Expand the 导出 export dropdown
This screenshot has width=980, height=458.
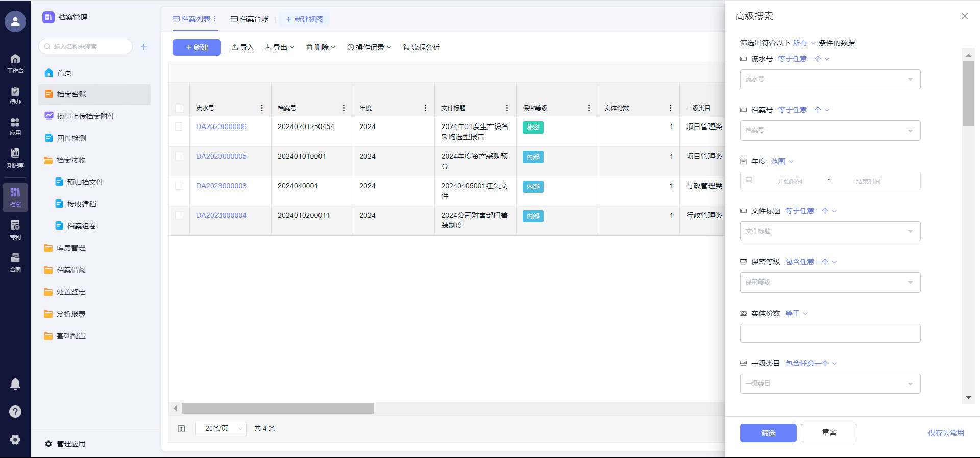[x=280, y=47]
